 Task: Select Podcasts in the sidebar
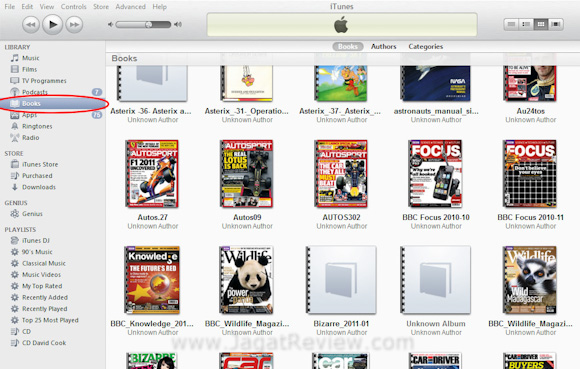(35, 92)
